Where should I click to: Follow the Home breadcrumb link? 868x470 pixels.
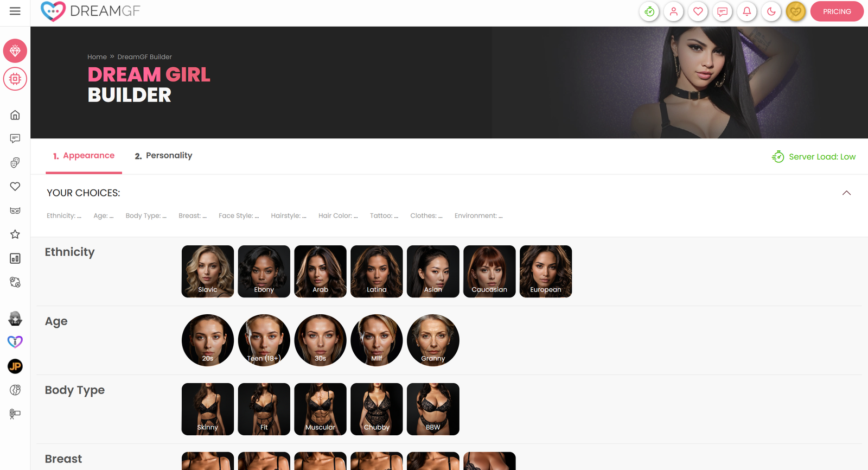point(97,56)
